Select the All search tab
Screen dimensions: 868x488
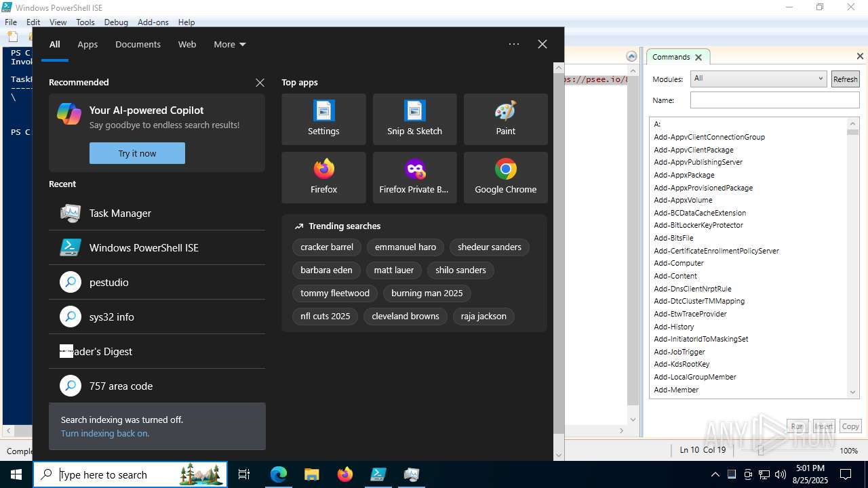(x=55, y=44)
